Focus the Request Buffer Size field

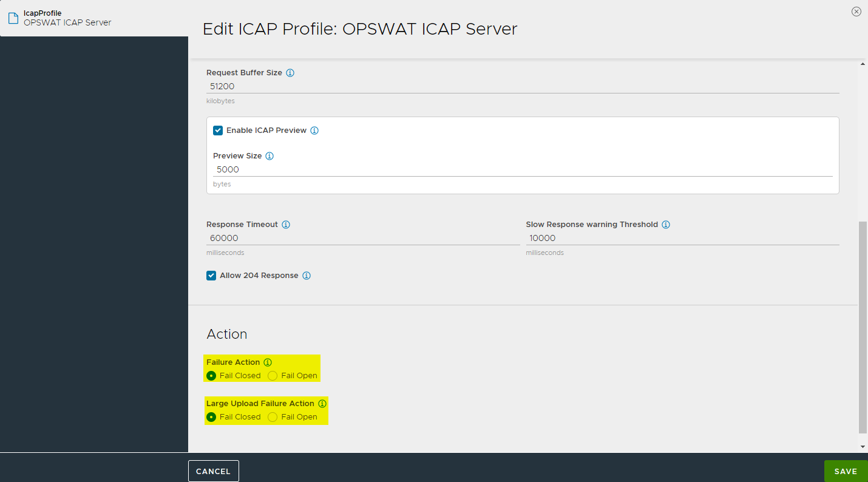tap(523, 86)
